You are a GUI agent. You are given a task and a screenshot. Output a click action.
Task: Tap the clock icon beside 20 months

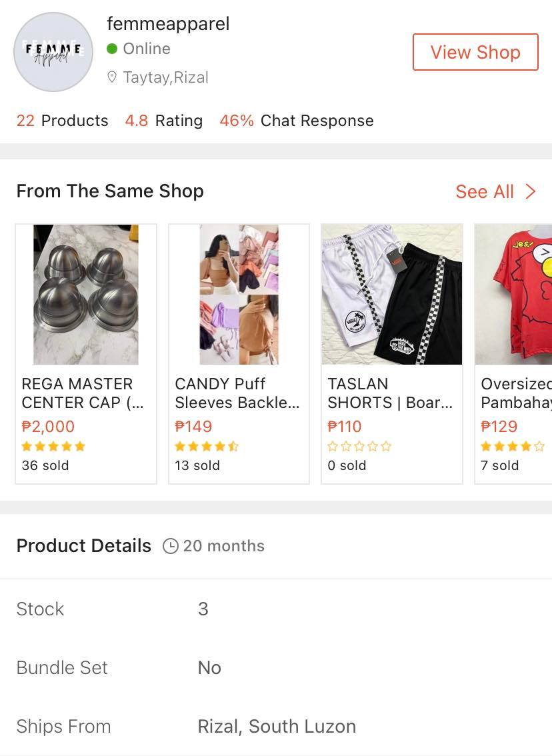click(170, 546)
